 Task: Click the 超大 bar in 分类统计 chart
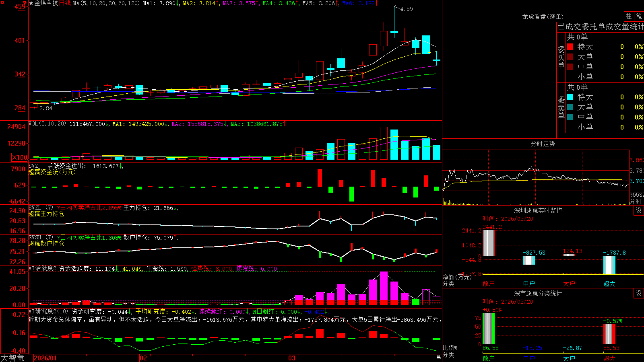click(609, 334)
